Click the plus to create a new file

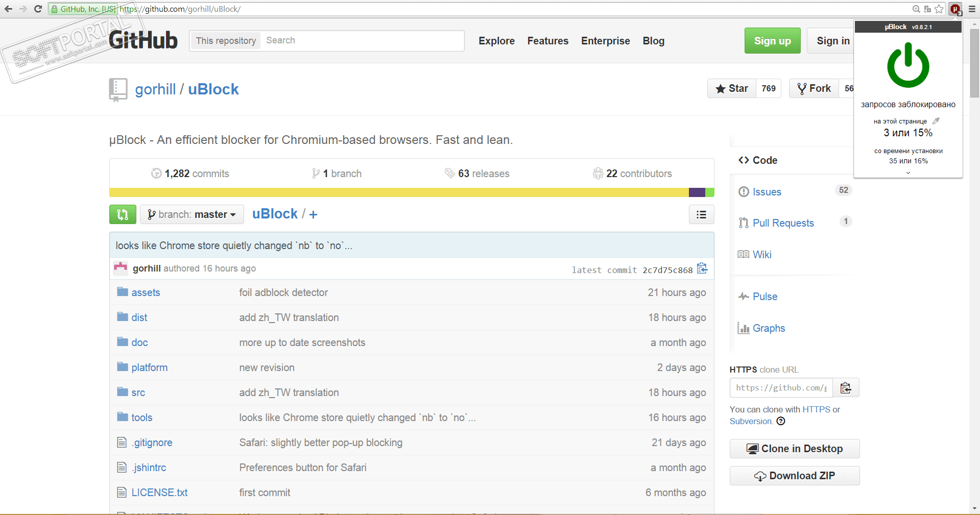click(x=313, y=214)
